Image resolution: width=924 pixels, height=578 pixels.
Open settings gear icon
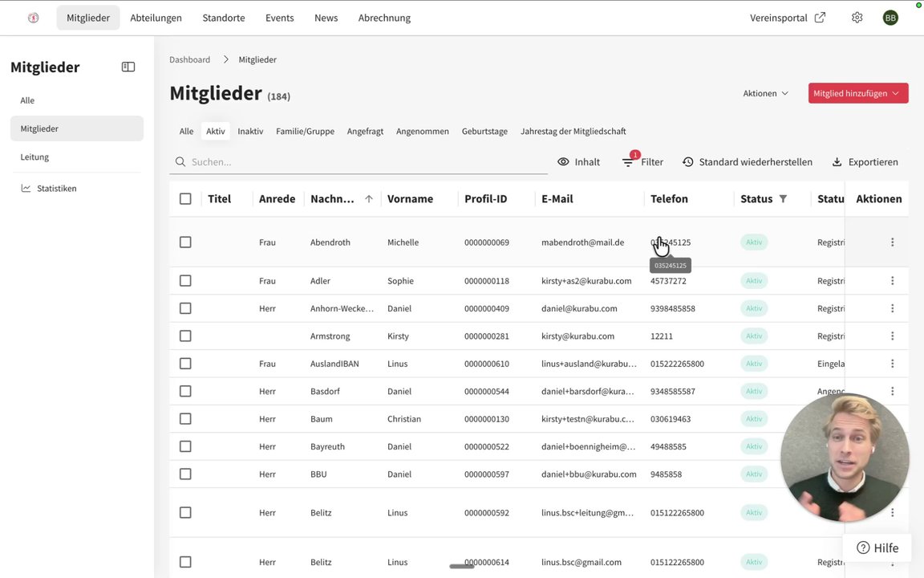point(857,18)
